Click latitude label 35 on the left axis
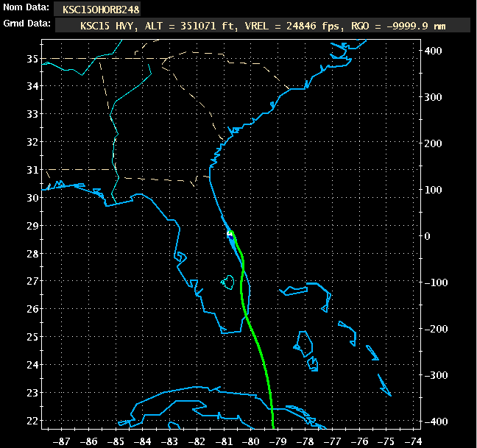The image size is (477, 448). tap(32, 59)
